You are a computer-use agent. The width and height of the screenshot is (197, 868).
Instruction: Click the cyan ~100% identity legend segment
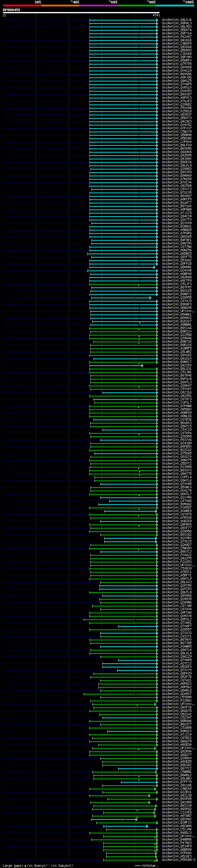coord(175,6)
